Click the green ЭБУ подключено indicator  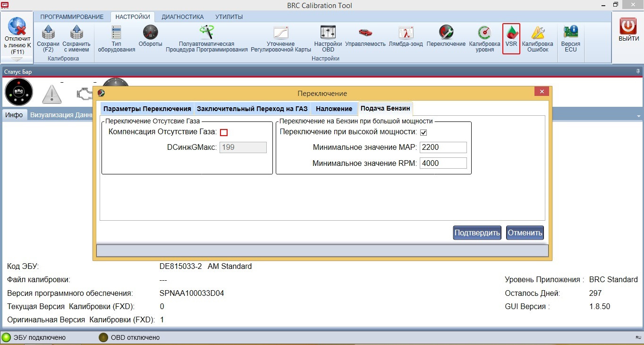coord(7,337)
